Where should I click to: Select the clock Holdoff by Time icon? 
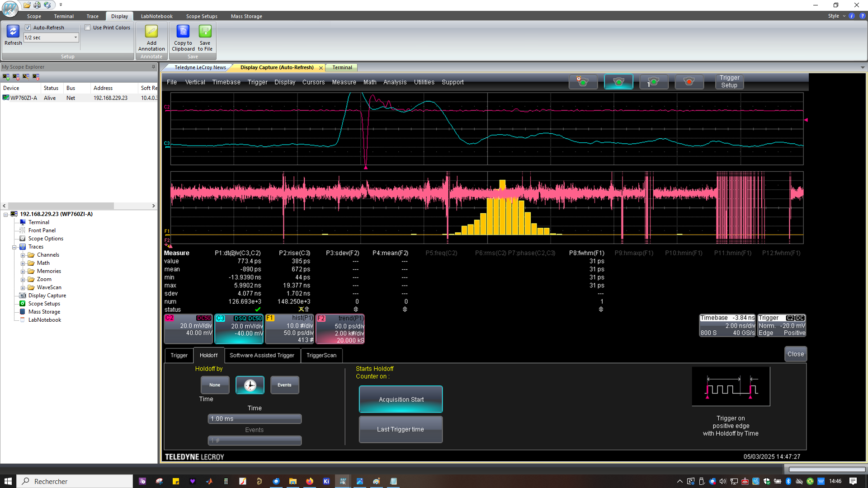250,385
